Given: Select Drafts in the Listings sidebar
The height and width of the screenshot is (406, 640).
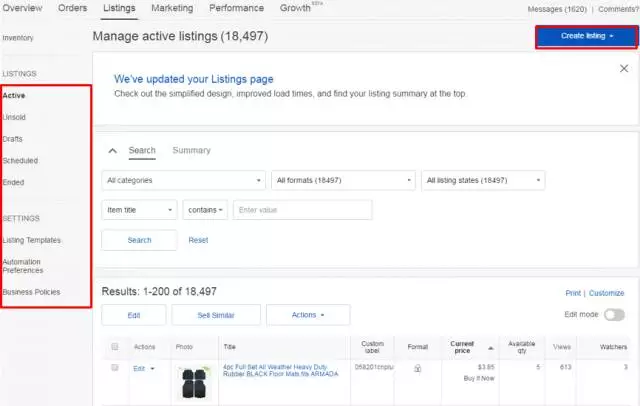Looking at the screenshot, I should point(12,139).
